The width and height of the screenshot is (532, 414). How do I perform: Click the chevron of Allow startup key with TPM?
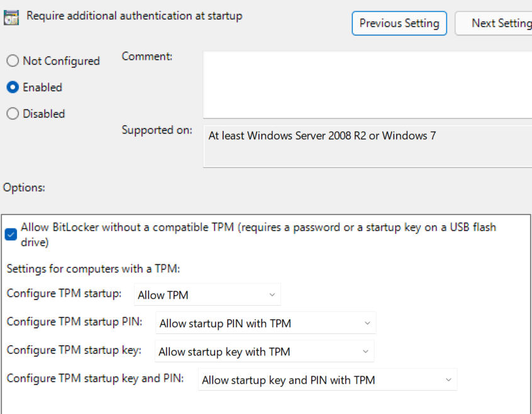(366, 352)
